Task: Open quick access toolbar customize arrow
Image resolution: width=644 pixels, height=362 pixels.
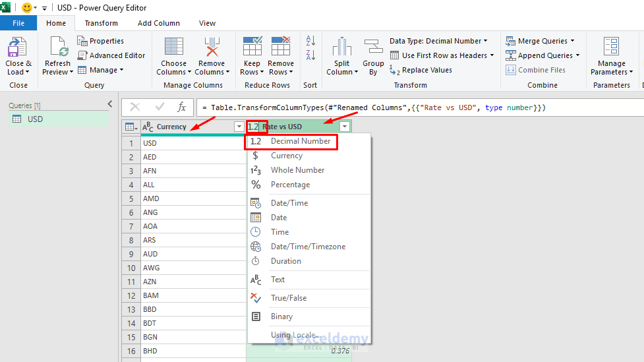Action: (x=44, y=8)
